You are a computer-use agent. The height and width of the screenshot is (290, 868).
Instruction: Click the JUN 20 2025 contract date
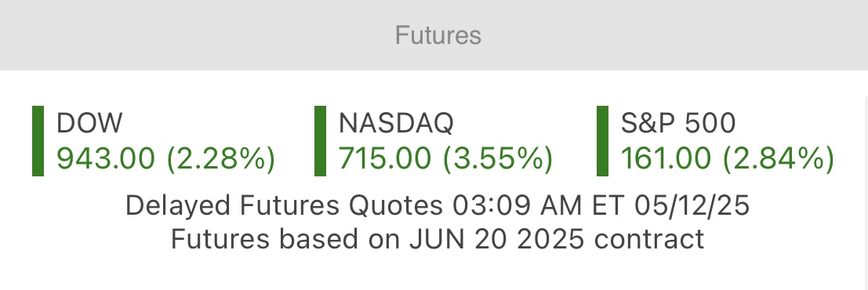(496, 240)
